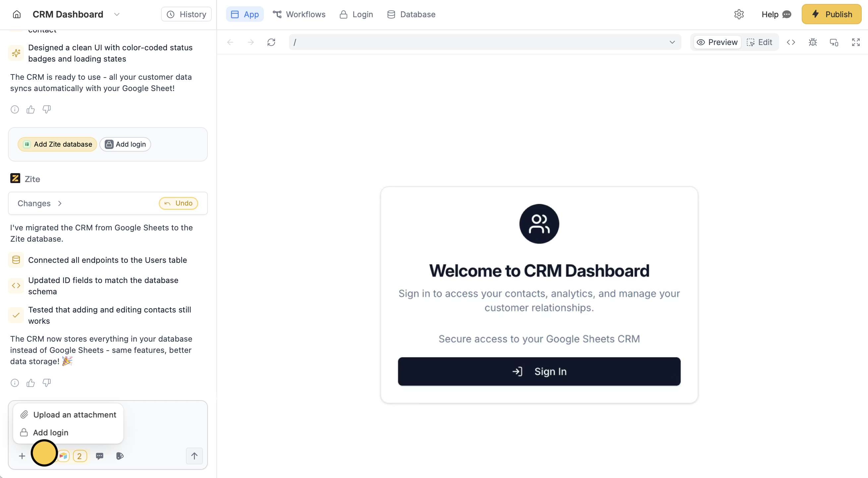Click the refresh preview icon
Screen dimensions: 868x478
pyautogui.click(x=271, y=42)
